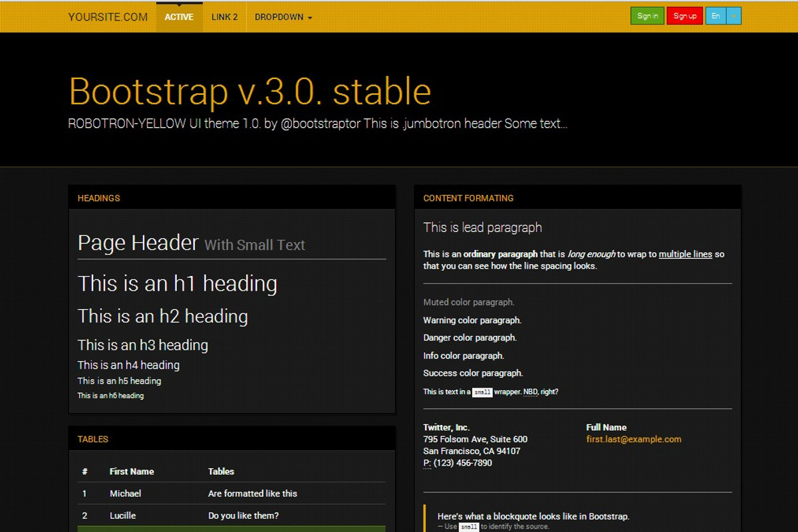Click the CONTENT FORMATING panel header
The width and height of the screenshot is (798, 532).
click(x=468, y=198)
